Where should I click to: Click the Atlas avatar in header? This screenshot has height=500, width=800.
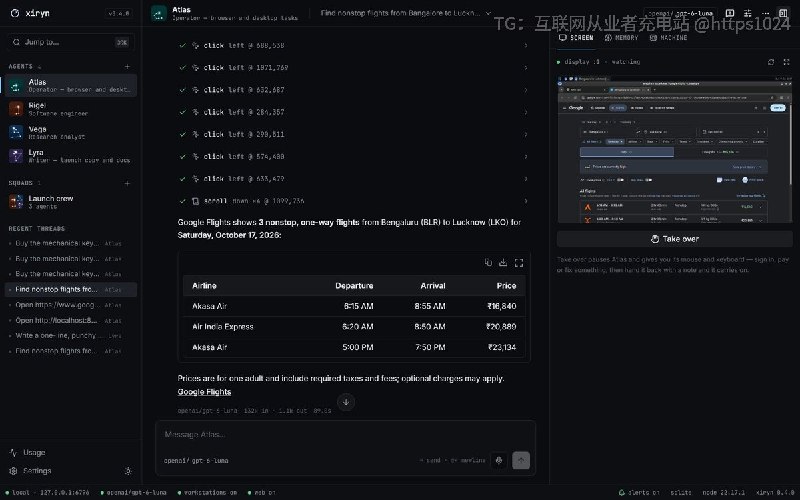[x=159, y=13]
